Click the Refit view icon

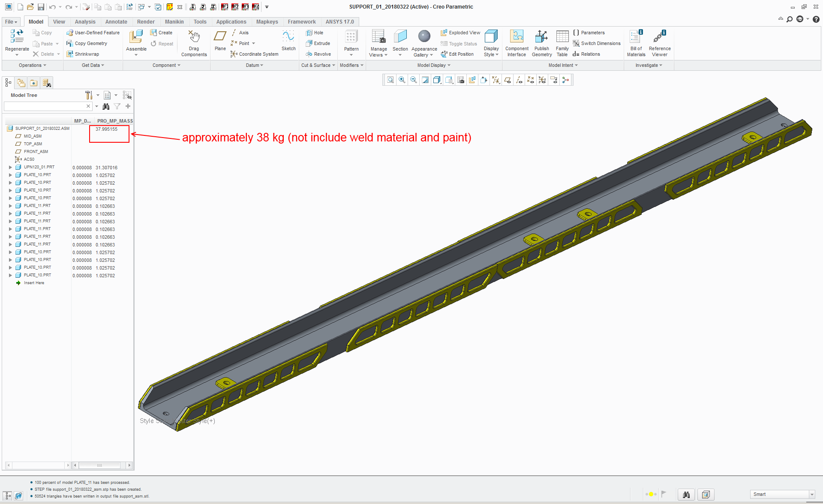coord(390,80)
